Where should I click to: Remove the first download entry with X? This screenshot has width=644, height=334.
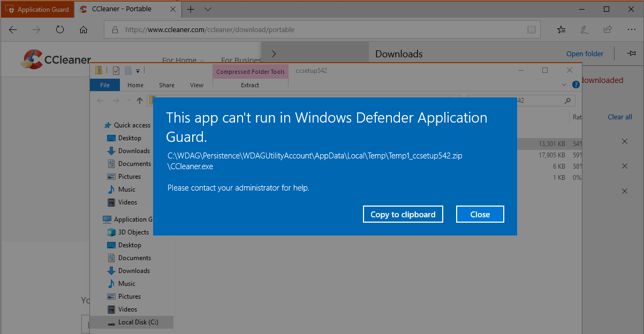(625, 141)
